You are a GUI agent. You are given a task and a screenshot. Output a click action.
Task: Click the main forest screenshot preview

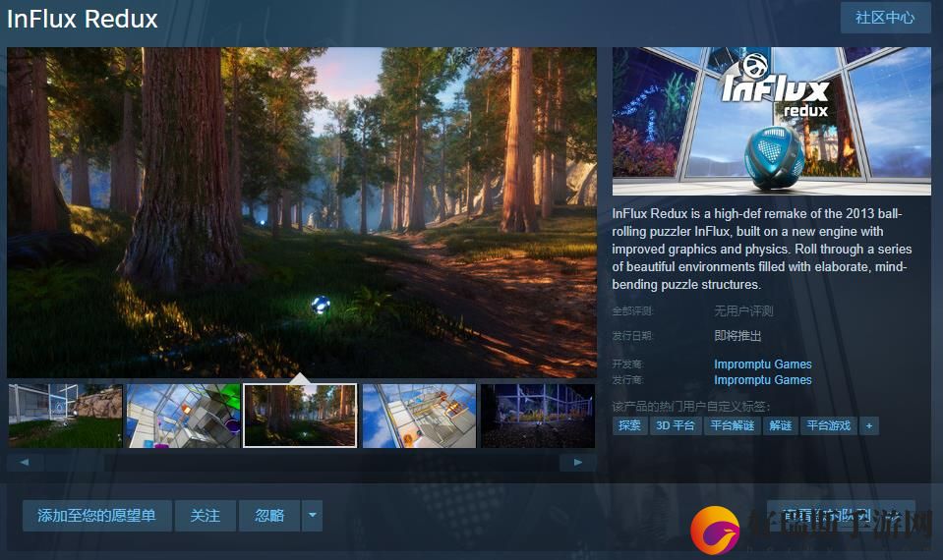point(301,212)
